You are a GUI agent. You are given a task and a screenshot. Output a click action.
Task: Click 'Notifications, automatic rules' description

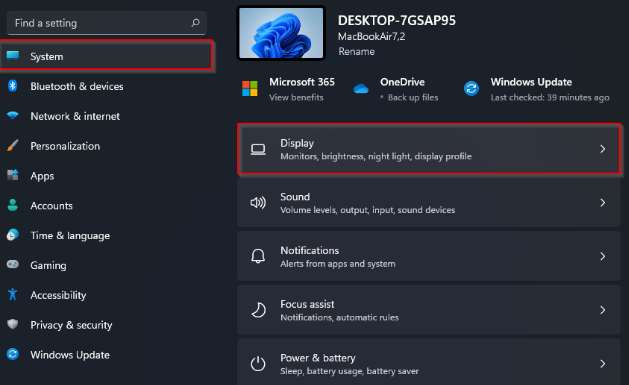pos(340,318)
